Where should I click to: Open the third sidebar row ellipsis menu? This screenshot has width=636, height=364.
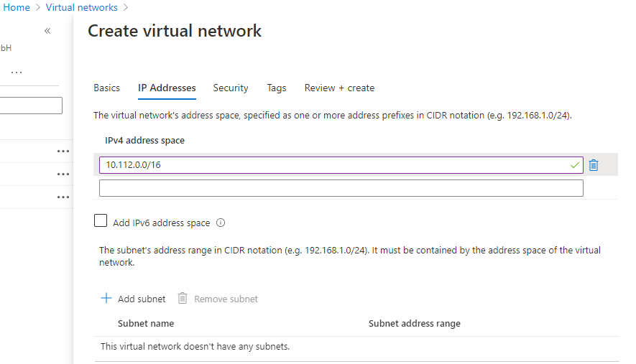pyautogui.click(x=63, y=197)
